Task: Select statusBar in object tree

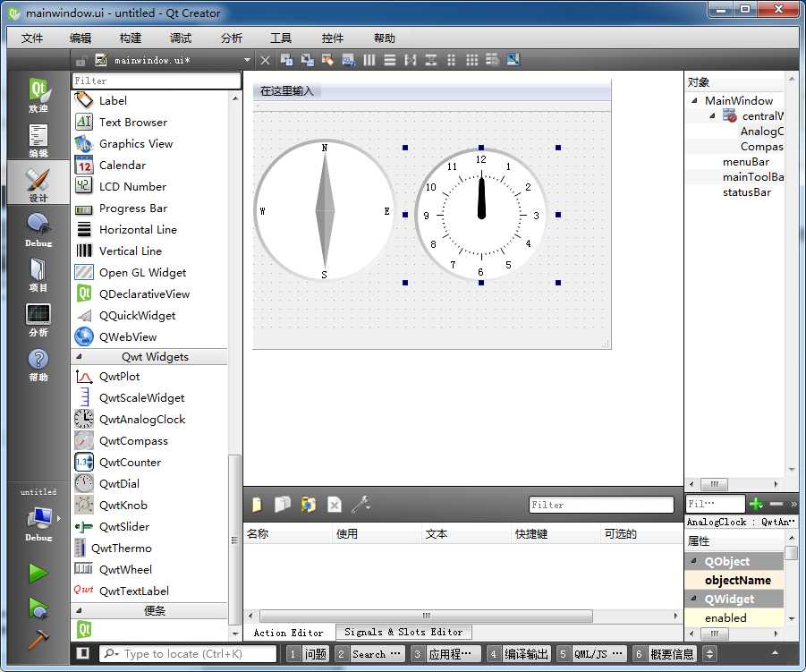Action: (746, 191)
